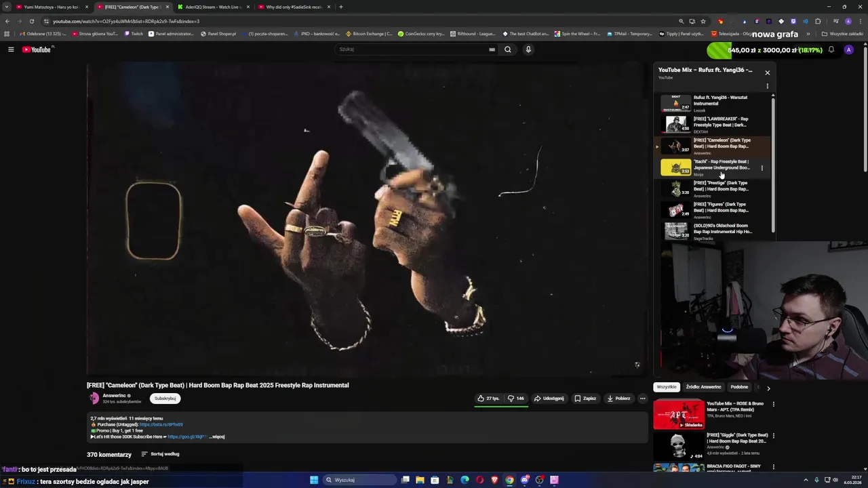Switch to the Yumi Matsutoya tab
This screenshot has height=488, width=868.
point(52,7)
